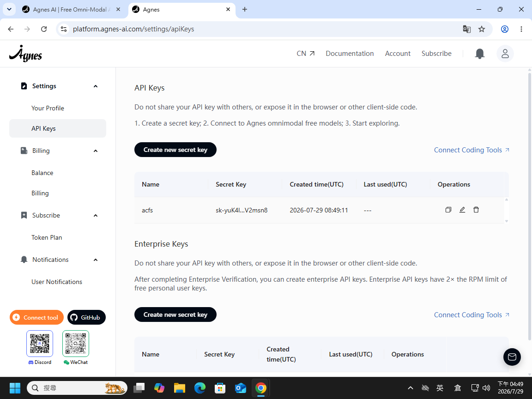The width and height of the screenshot is (532, 399).
Task: Open the Chrome three-dot menu
Action: pos(521,29)
